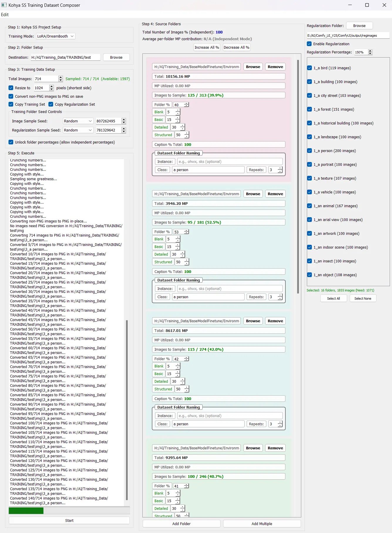Screen dimensions: 392x533
Task: Click the Image Sample Seed value spinner
Action: tap(124, 121)
